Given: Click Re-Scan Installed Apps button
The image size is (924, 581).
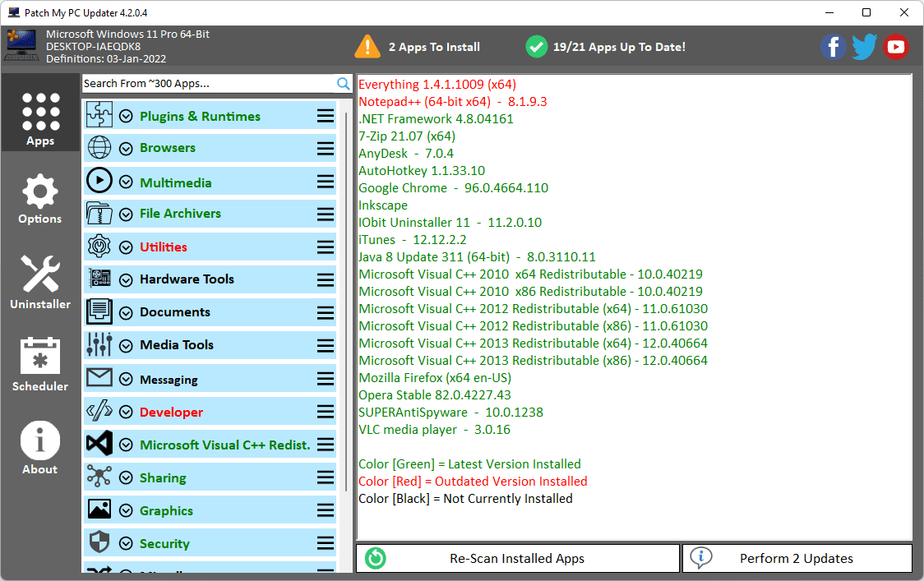Looking at the screenshot, I should [517, 558].
